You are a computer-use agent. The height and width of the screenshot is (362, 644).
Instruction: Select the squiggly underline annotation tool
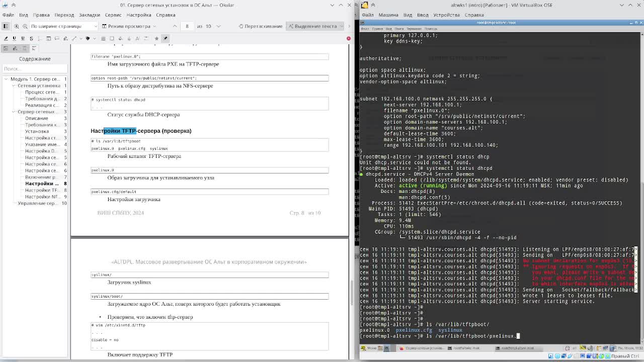23,38
